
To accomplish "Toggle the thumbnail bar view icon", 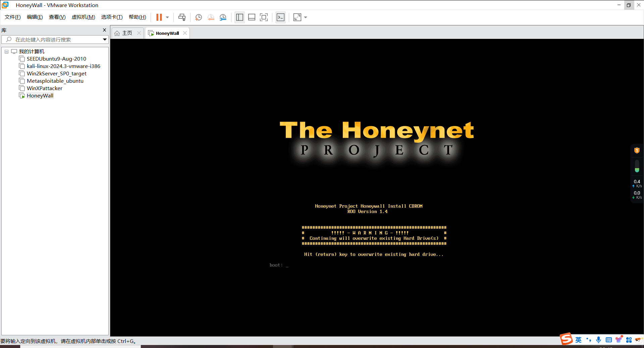I will (x=252, y=17).
